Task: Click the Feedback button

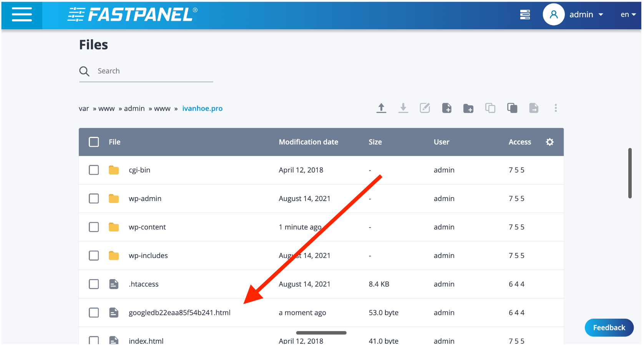Action: pos(609,328)
